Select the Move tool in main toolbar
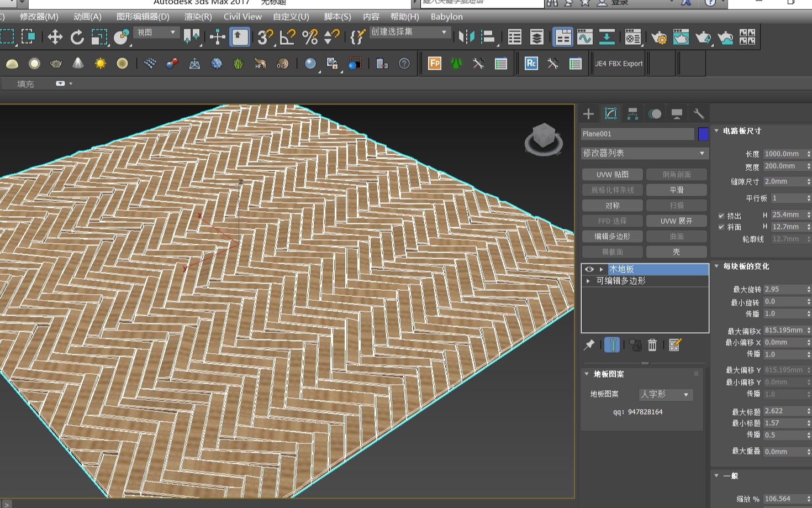Screen dimensions: 812x508 55,37
